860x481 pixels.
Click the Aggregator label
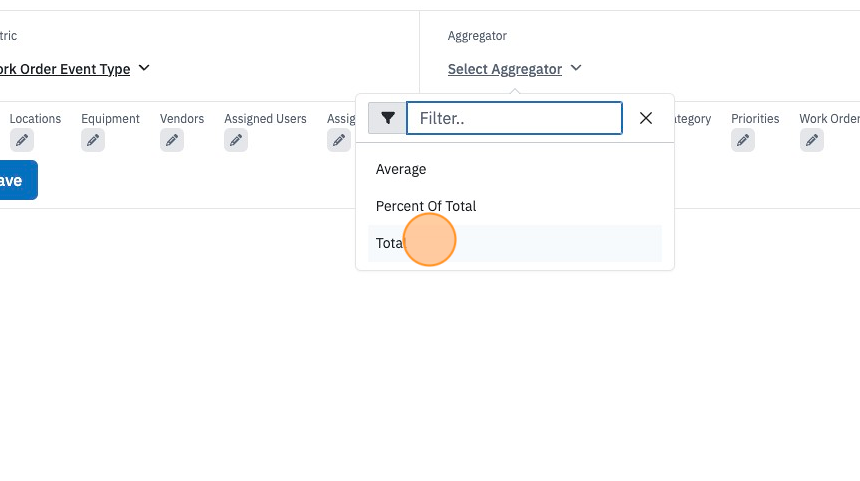(x=477, y=36)
